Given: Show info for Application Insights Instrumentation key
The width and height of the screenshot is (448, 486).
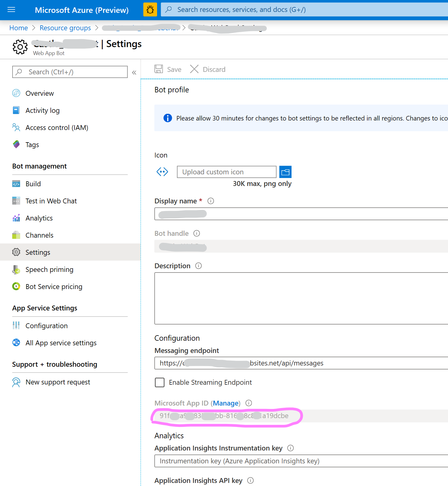Looking at the screenshot, I should pos(291,448).
